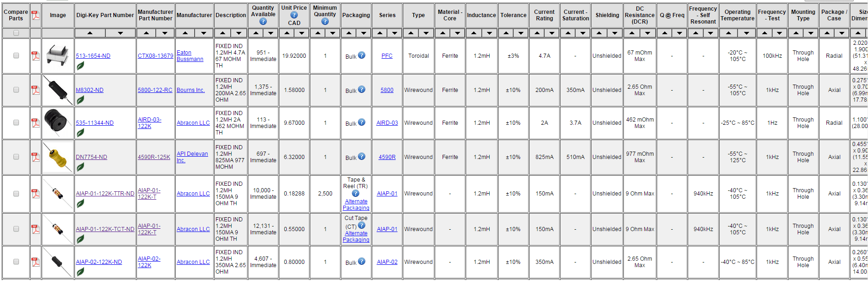Image resolution: width=868 pixels, height=281 pixels.
Task: Sort Unit Price descending
Action: [302, 33]
